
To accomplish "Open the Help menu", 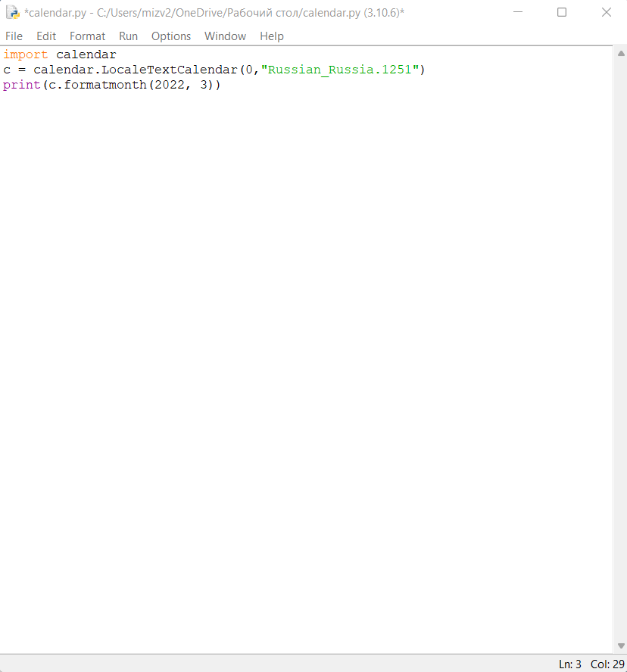I will [x=271, y=36].
